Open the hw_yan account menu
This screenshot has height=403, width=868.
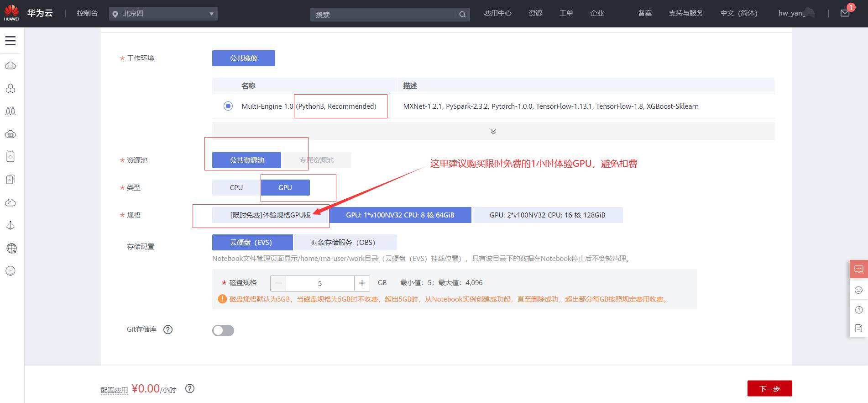pyautogui.click(x=796, y=13)
